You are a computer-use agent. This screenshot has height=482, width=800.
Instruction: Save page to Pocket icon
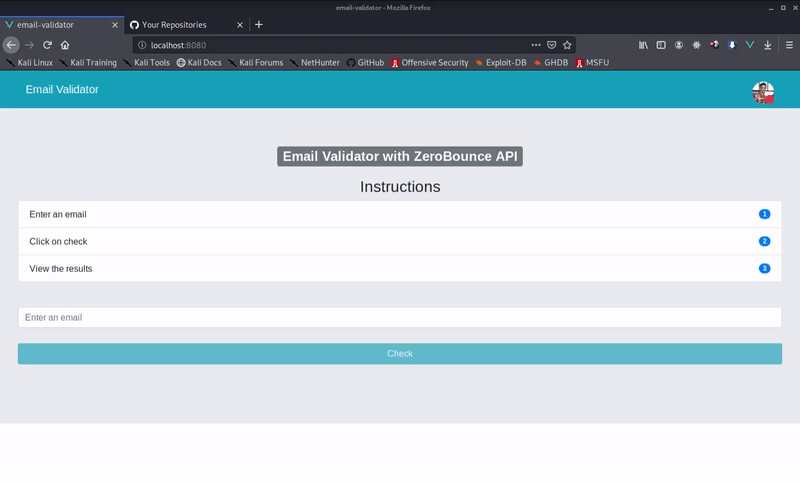pos(552,45)
